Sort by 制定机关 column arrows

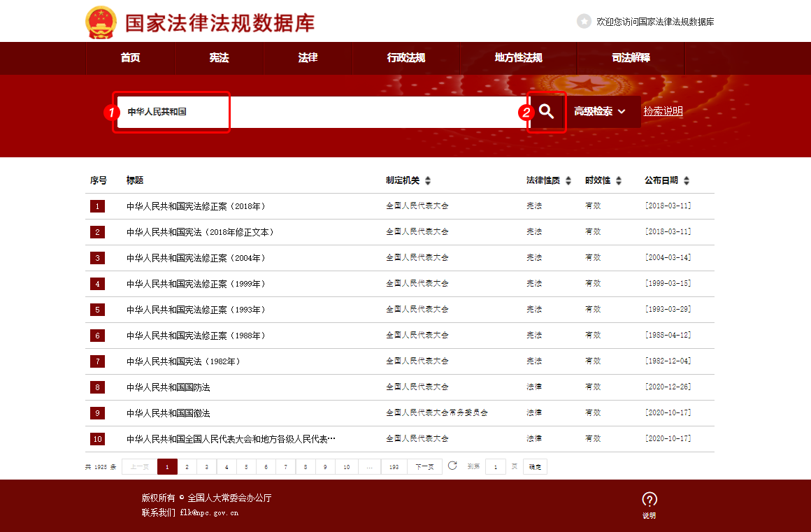tap(428, 180)
